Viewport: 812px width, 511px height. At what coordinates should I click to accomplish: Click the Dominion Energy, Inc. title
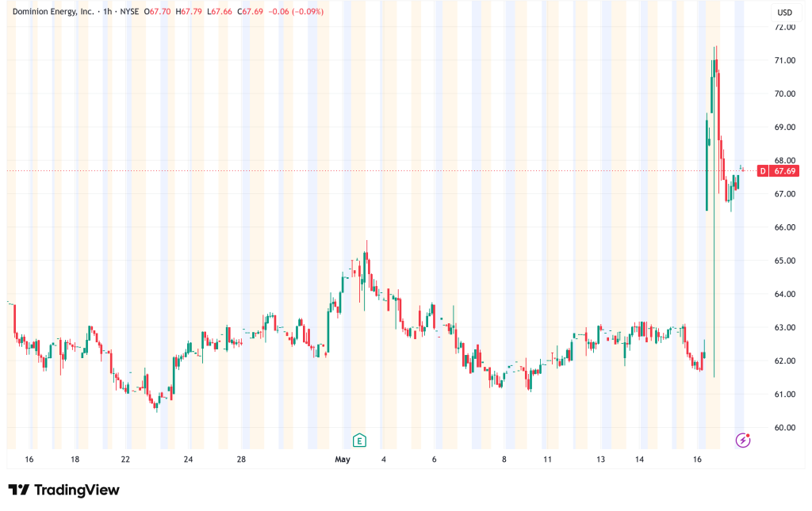click(53, 11)
